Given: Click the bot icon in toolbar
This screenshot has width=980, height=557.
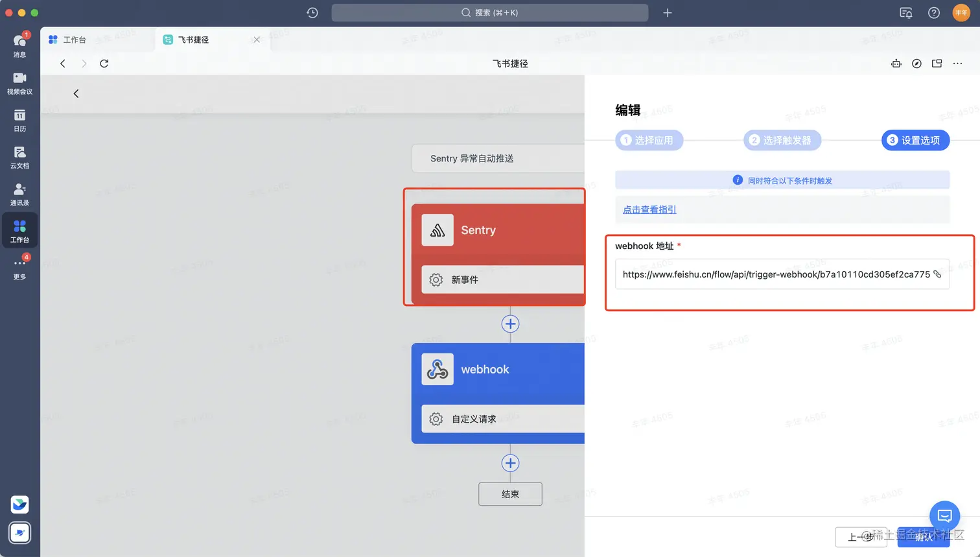Looking at the screenshot, I should point(896,64).
